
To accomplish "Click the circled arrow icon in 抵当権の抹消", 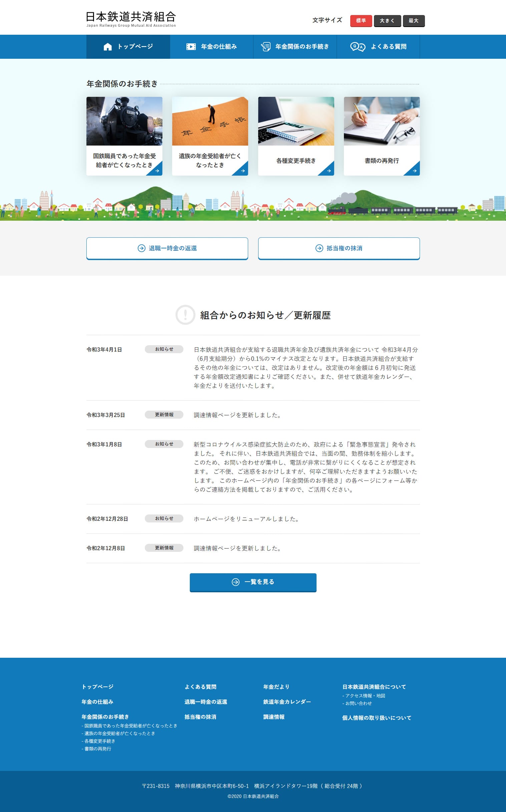I will tap(319, 248).
